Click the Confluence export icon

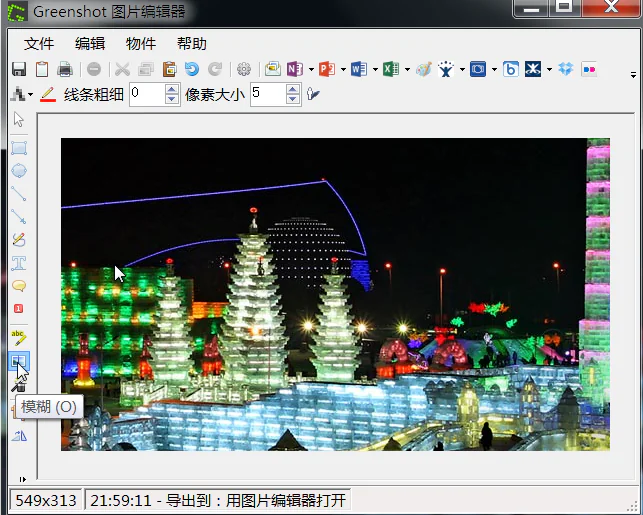(x=533, y=69)
